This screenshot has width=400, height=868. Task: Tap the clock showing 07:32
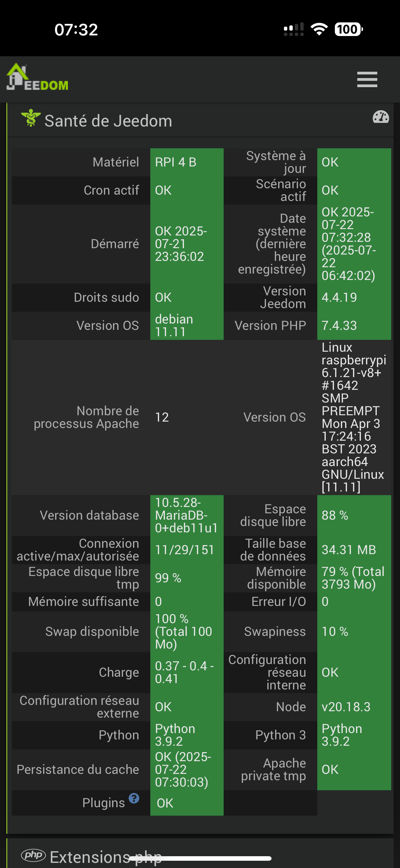(76, 30)
